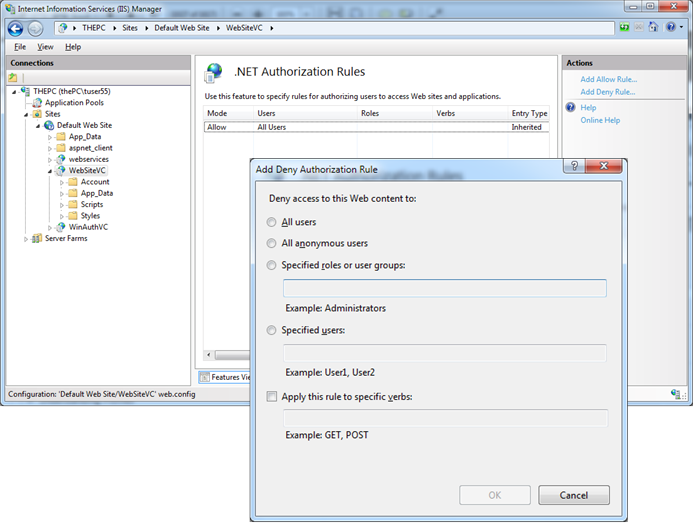Collapse the WebSiteVC tree node

click(x=50, y=171)
